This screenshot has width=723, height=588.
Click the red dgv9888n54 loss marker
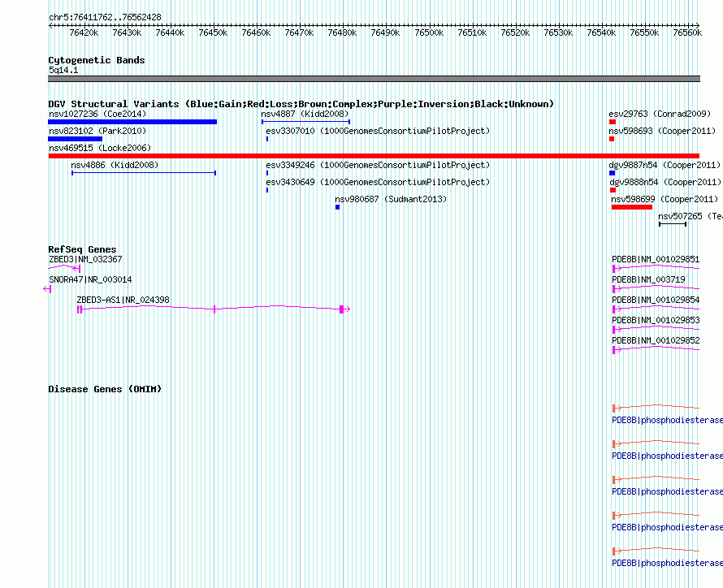[613, 190]
